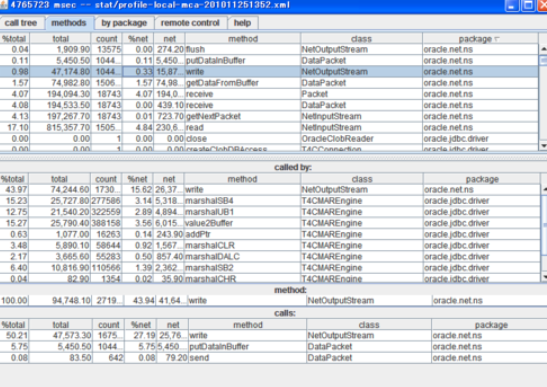Open the help tab
The width and height of the screenshot is (547, 387).
click(x=242, y=23)
